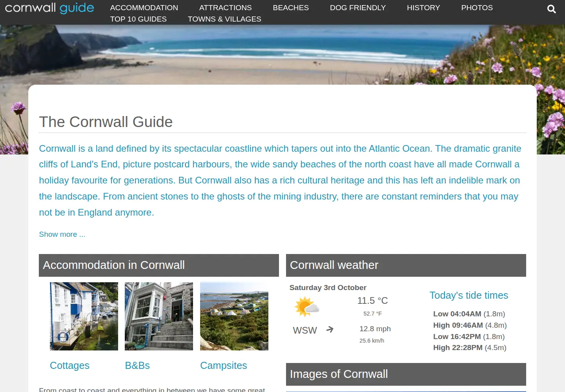Viewport: 565px width, 392px height.
Task: Click the 11.5 °C temperature reading
Action: (x=372, y=301)
